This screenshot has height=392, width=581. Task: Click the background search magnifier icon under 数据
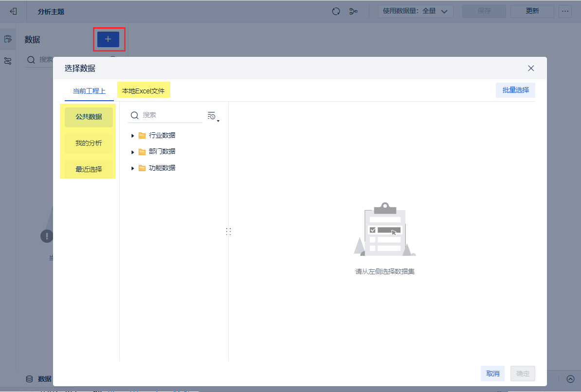[31, 60]
